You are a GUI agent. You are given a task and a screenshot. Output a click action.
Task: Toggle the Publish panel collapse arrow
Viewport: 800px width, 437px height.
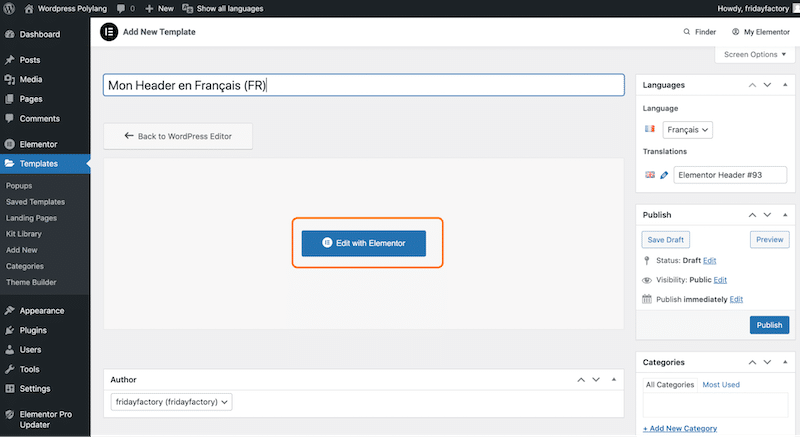(785, 215)
